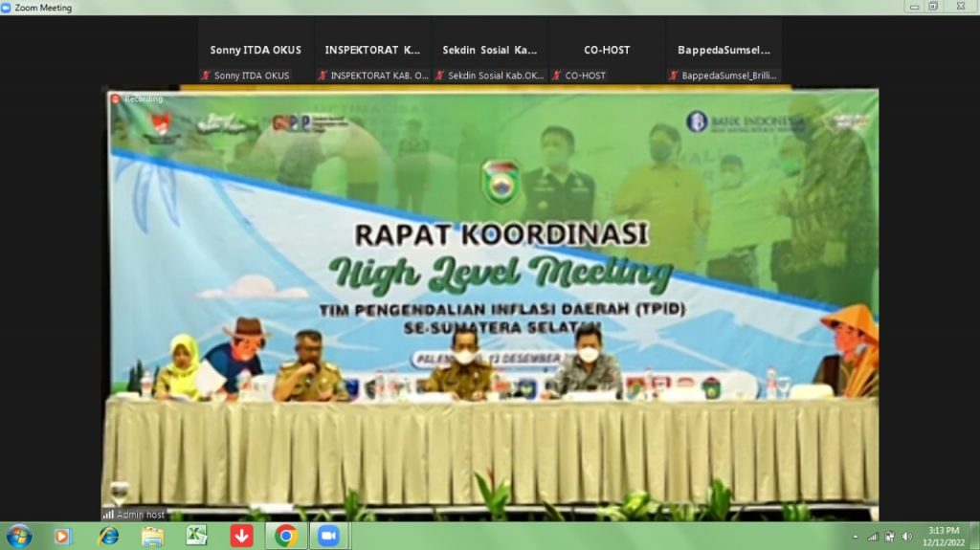980x550 pixels.
Task: Click the Zoom icon in the taskbar
Action: [329, 537]
